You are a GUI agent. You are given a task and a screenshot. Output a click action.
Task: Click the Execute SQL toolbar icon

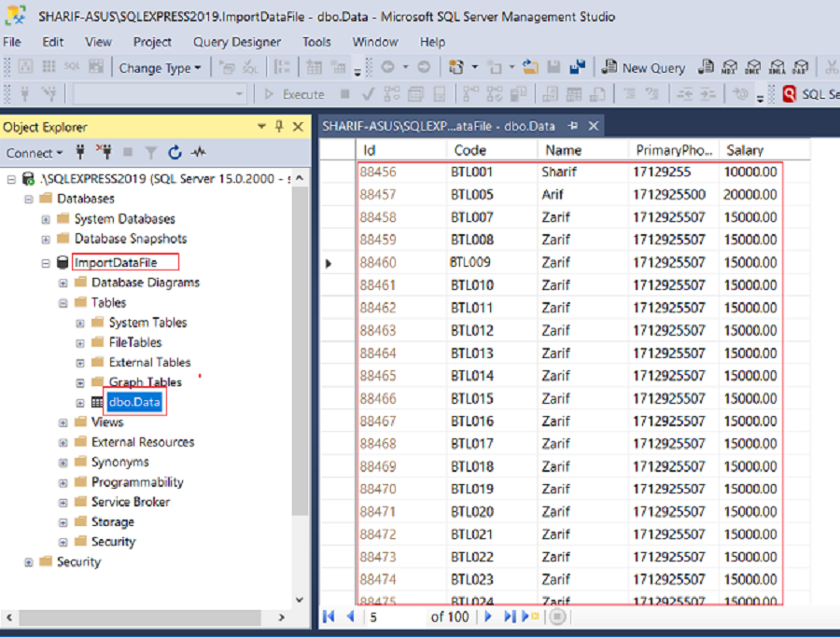(227, 67)
